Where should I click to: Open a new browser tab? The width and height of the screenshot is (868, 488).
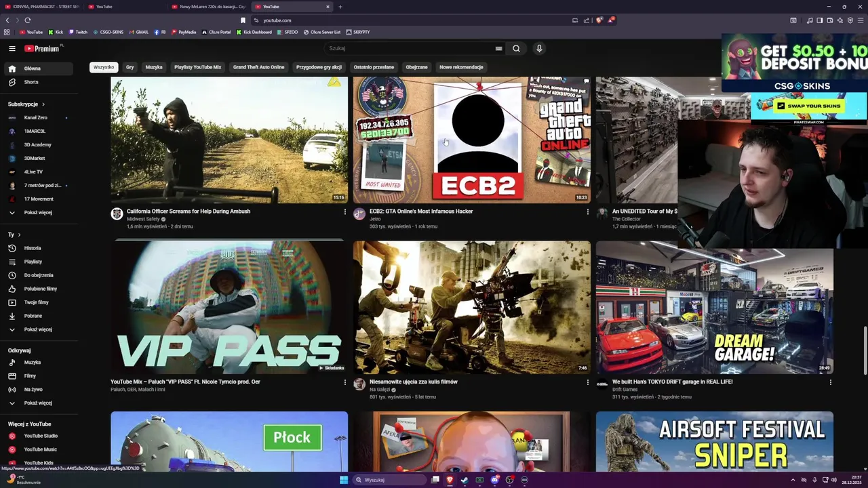point(340,7)
